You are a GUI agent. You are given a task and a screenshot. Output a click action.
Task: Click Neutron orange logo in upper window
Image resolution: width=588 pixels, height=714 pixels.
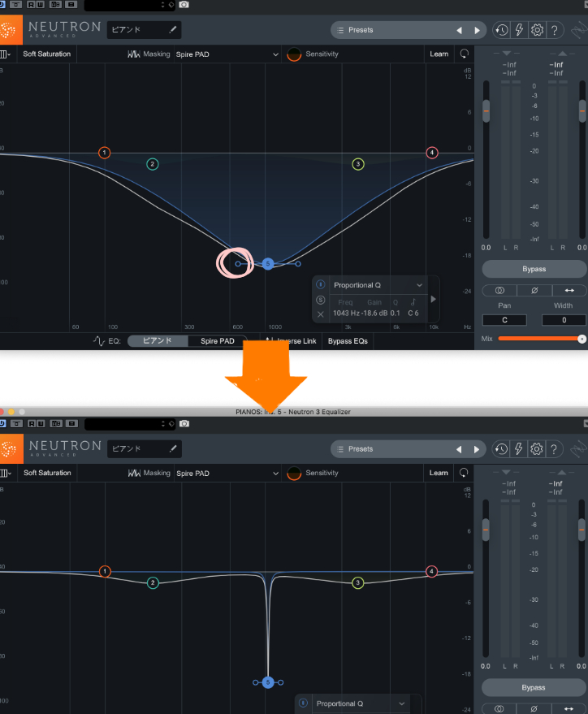10,30
